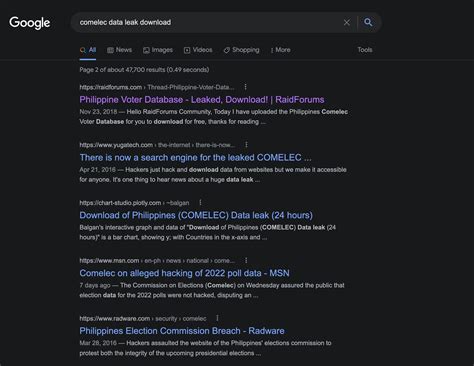Click the www.yugatech.com URL breadcrumb
Viewport: 474px width, 366px height.
[157, 145]
